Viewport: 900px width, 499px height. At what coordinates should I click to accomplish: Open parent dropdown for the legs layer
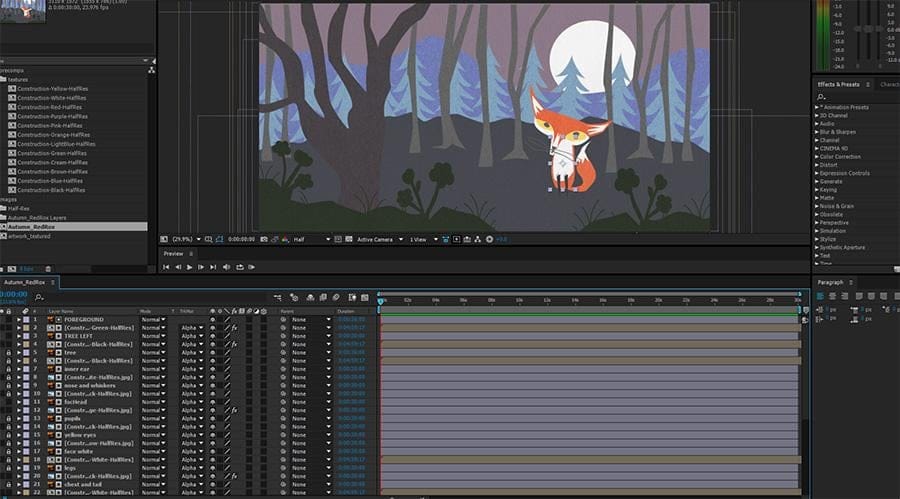311,468
